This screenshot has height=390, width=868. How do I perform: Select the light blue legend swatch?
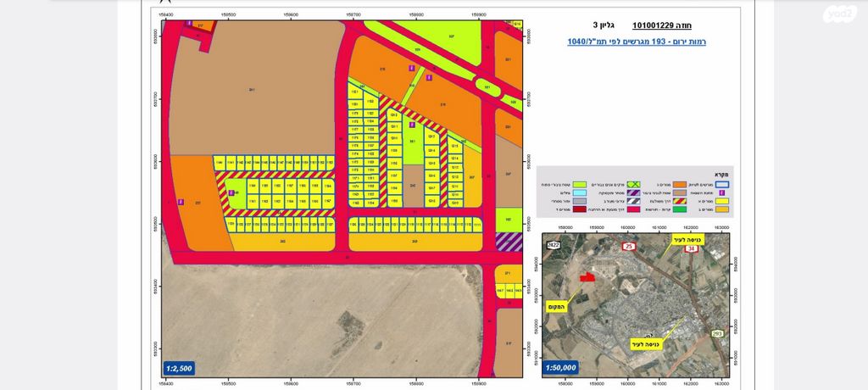coord(580,192)
